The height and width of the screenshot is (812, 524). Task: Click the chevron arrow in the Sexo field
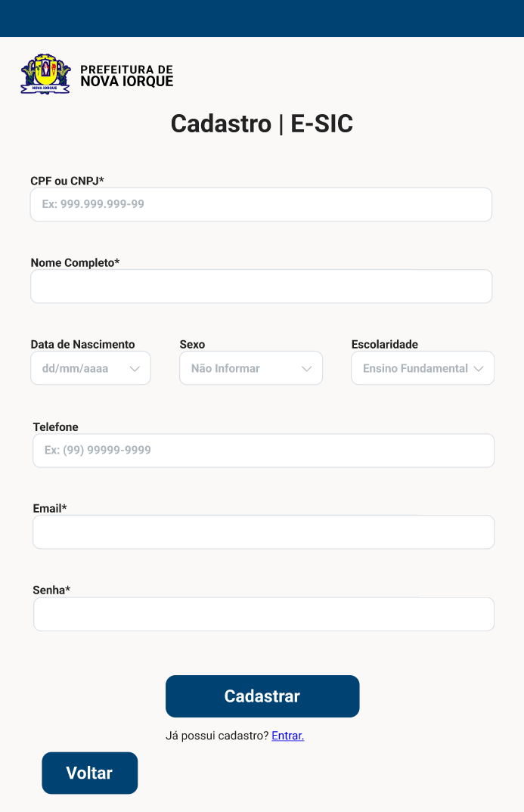[306, 369]
